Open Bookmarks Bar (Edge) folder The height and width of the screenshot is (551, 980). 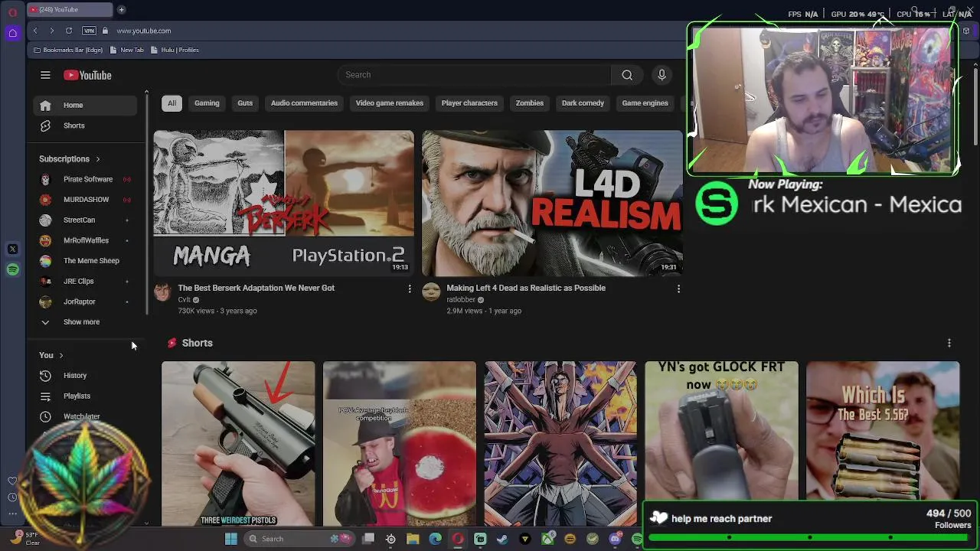[68, 50]
